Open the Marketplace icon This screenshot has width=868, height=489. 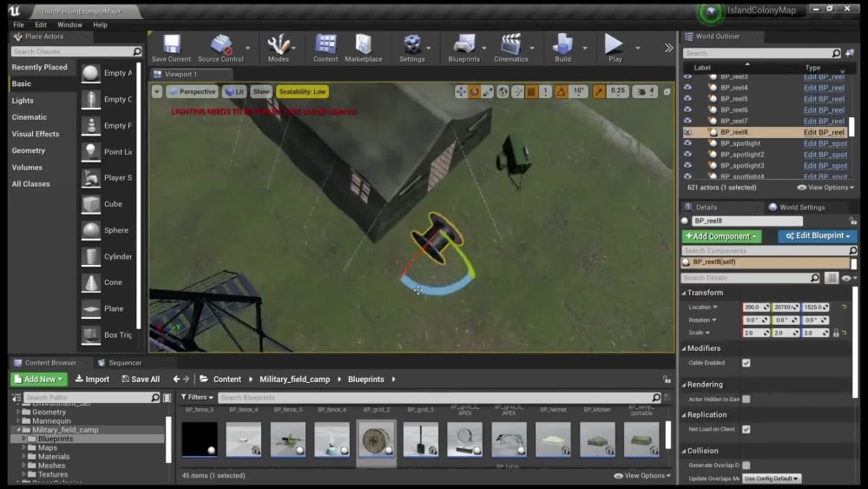(x=363, y=48)
